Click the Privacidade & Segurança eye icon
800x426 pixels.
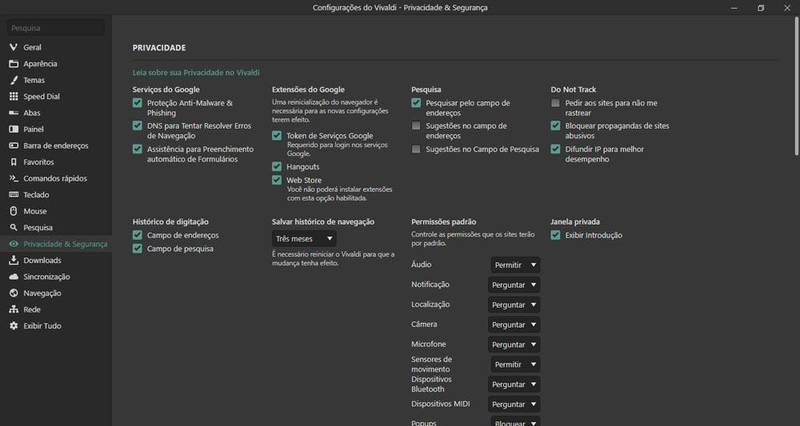14,244
